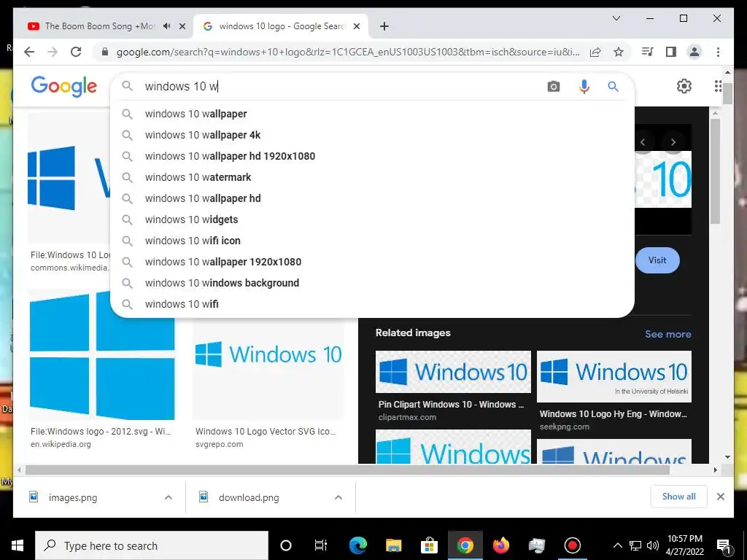This screenshot has width=747, height=560.
Task: Open Cortana circle on taskbar
Action: point(286,545)
